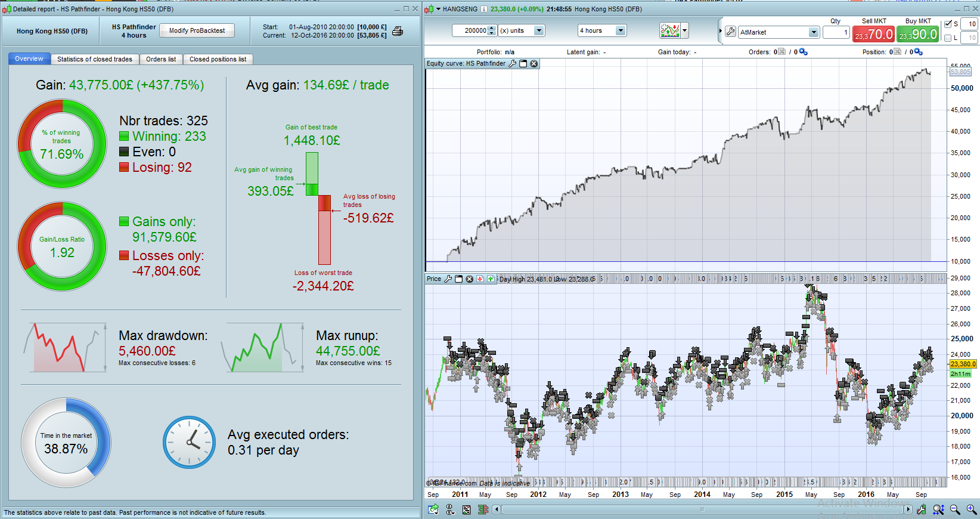Toggle the S stop checkbox
Viewport: 980px width, 519px height.
(x=948, y=24)
